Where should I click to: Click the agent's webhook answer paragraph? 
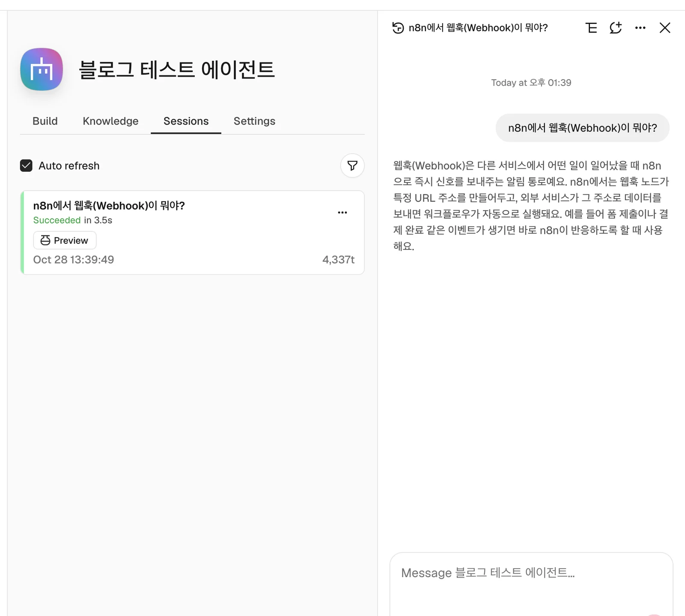[x=531, y=206]
